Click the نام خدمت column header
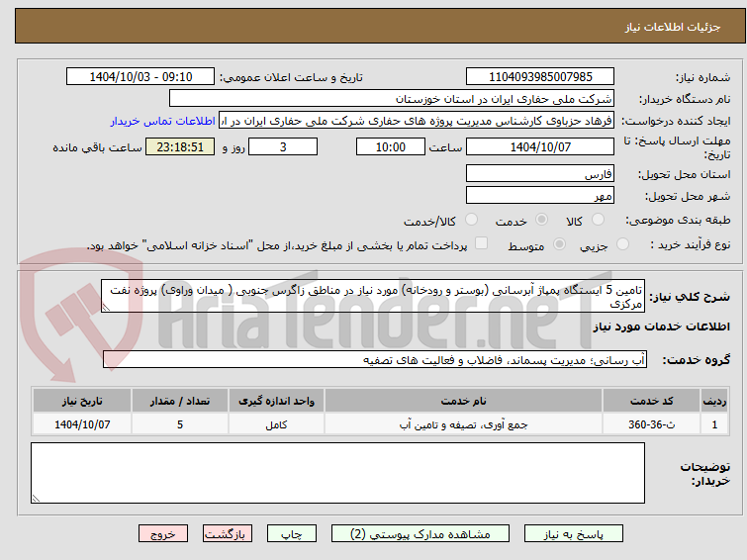 (x=464, y=401)
